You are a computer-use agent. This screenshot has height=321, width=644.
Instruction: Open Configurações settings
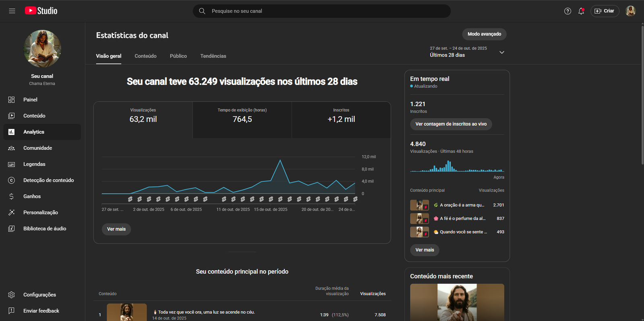[39, 295]
